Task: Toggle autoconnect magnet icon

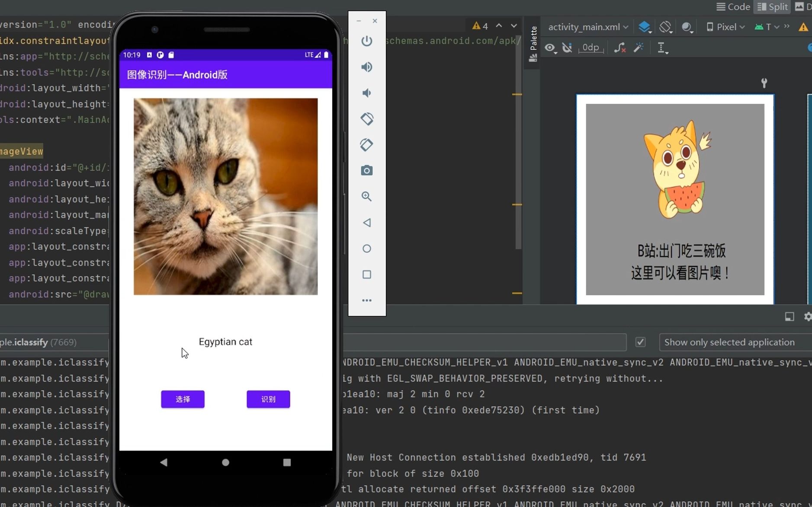Action: point(567,48)
